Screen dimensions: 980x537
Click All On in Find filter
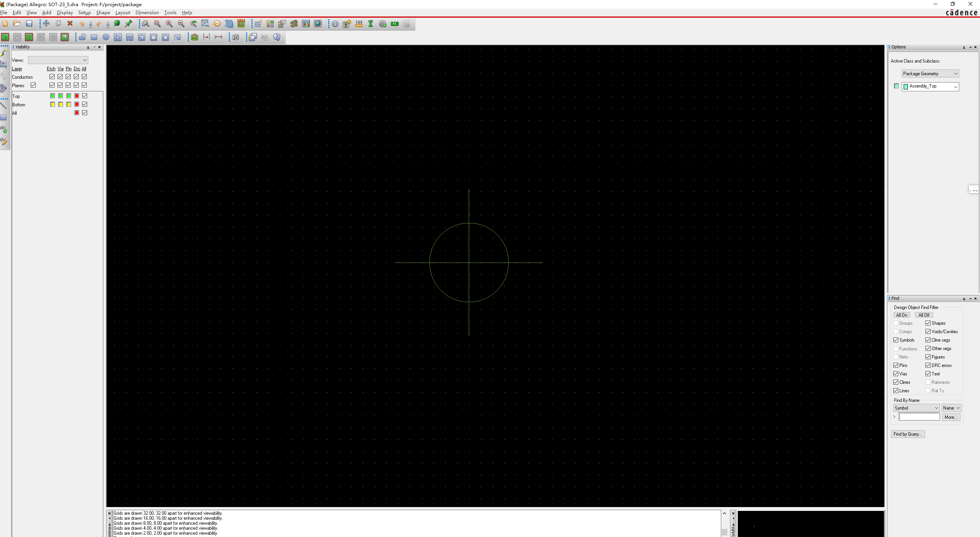tap(902, 315)
